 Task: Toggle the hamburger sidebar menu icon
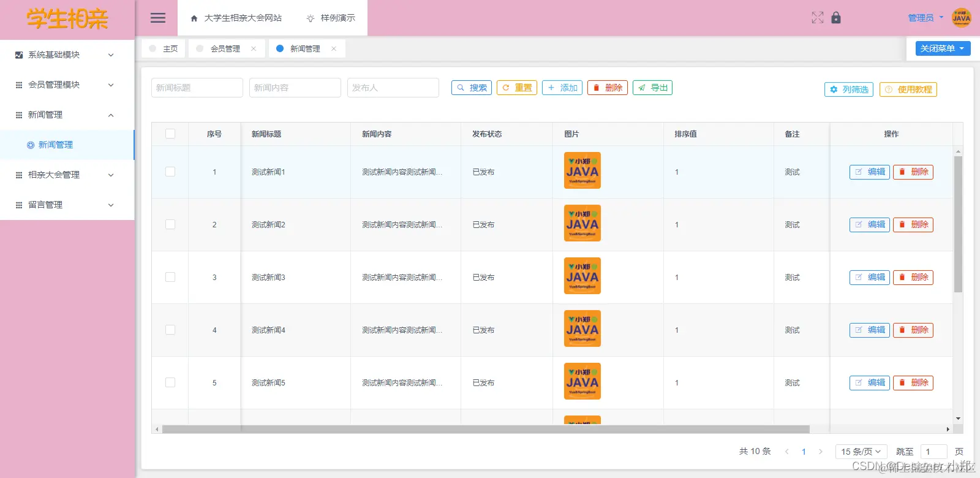pyautogui.click(x=158, y=18)
